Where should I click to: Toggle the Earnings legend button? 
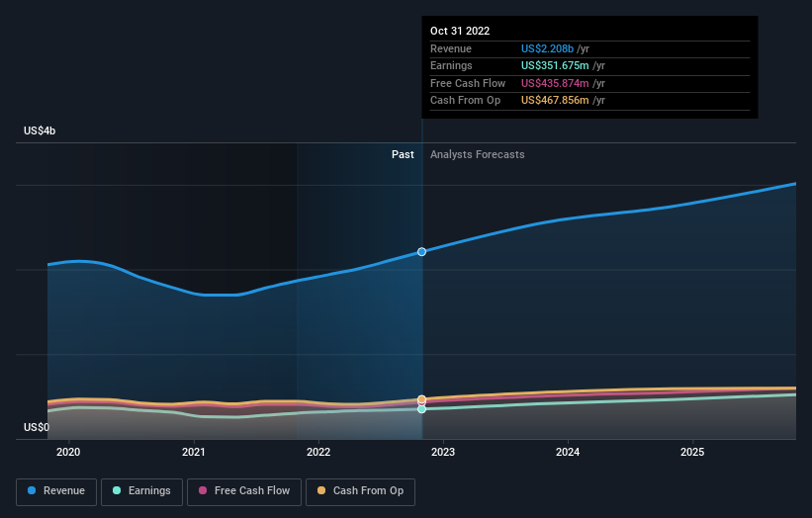[x=141, y=491]
